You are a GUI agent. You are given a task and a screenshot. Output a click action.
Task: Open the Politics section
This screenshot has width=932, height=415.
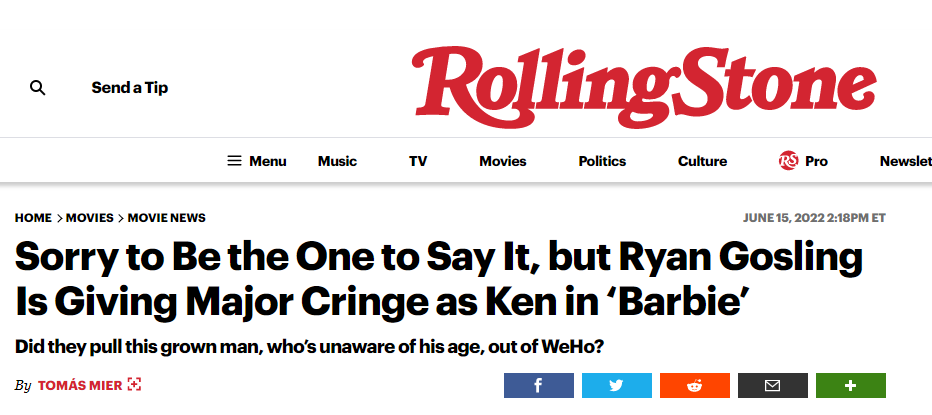point(602,161)
